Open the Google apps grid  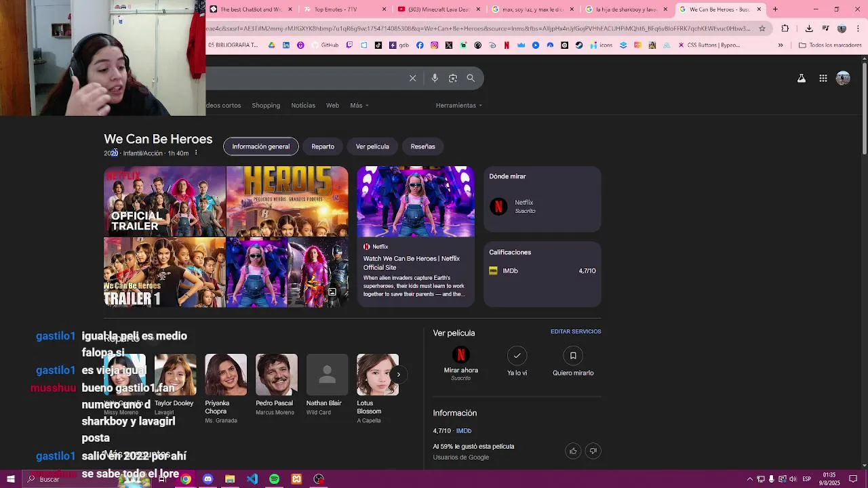823,78
